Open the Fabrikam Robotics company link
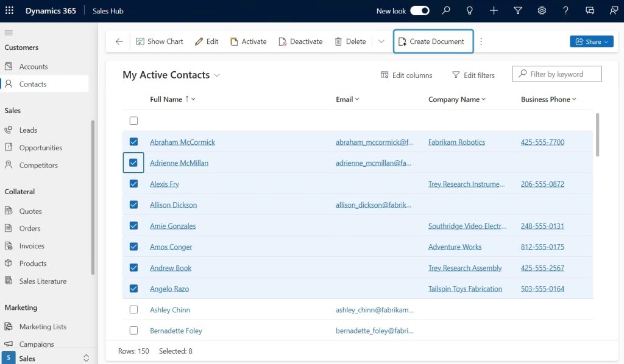Screen dimensions: 624x364 click(x=456, y=142)
